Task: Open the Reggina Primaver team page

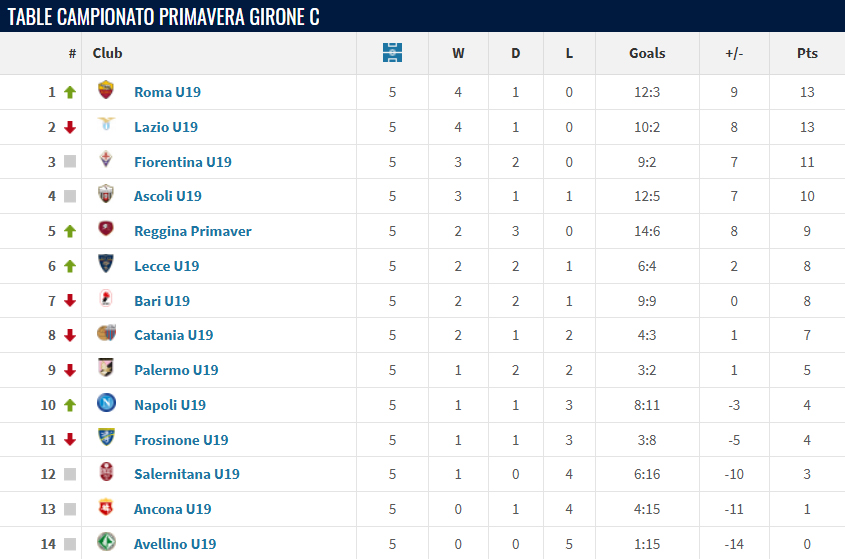Action: (x=192, y=231)
